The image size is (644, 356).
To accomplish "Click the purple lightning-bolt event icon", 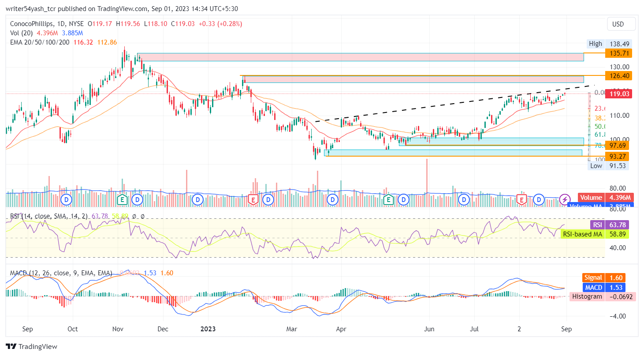I will pos(565,200).
